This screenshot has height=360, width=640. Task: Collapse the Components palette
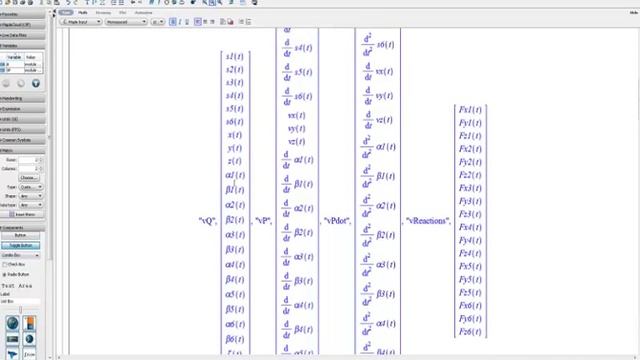pyautogui.click(x=22, y=228)
